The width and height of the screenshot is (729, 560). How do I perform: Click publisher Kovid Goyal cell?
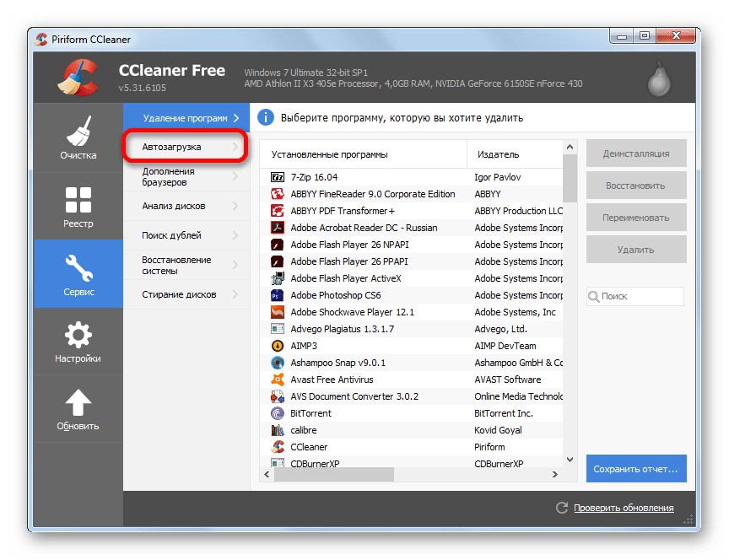point(498,430)
